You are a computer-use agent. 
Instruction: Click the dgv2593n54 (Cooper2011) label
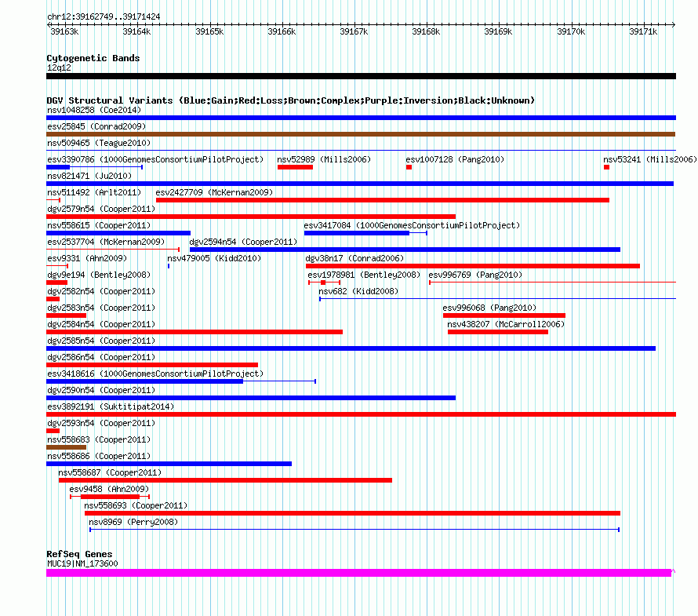[101, 423]
